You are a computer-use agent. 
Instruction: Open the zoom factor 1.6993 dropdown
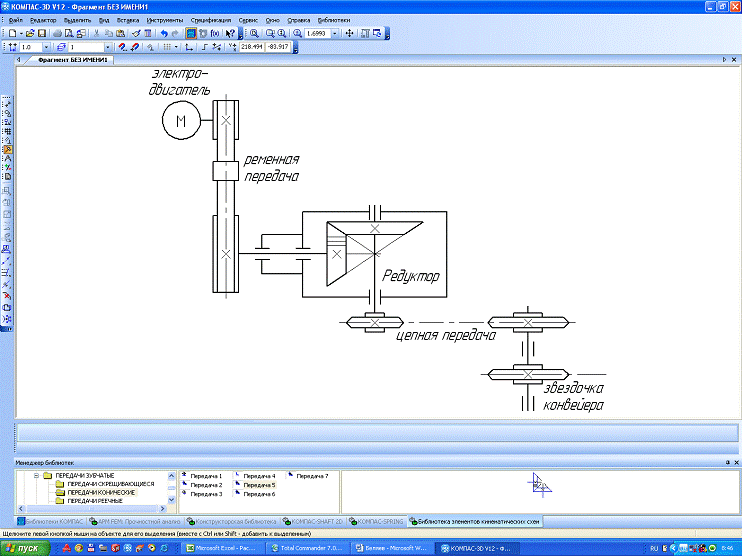pyautogui.click(x=336, y=33)
